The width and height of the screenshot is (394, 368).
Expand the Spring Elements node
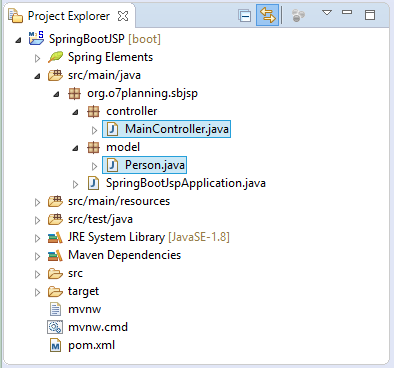coord(37,58)
